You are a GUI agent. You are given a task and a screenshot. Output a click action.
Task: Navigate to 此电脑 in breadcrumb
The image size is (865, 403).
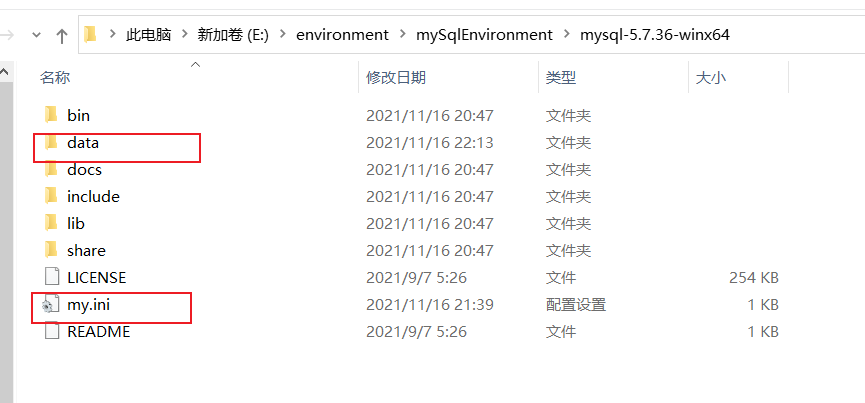149,35
